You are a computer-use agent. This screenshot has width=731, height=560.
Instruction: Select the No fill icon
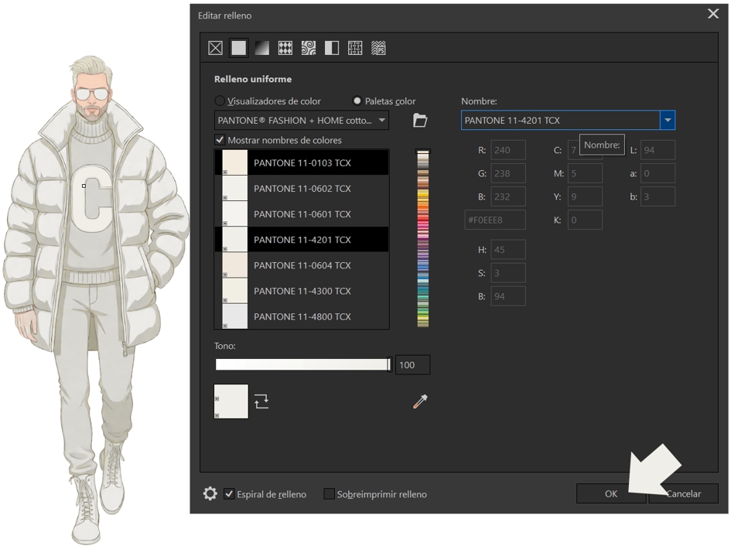point(216,48)
